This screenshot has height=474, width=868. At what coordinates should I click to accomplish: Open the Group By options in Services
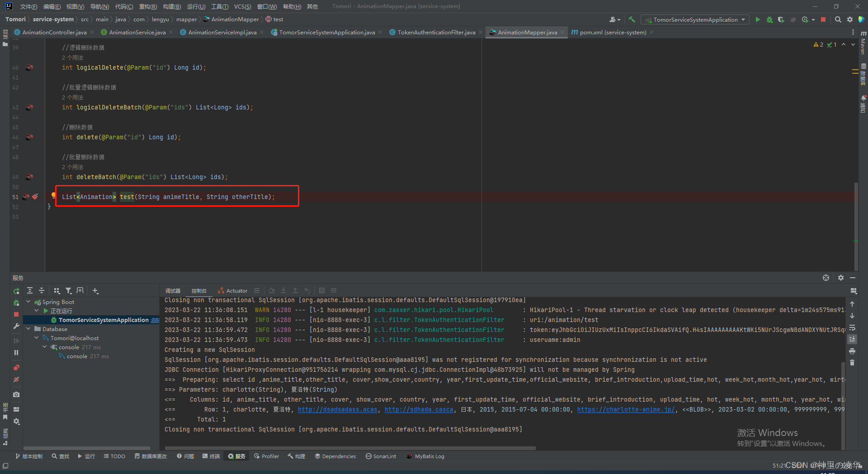tap(57, 291)
